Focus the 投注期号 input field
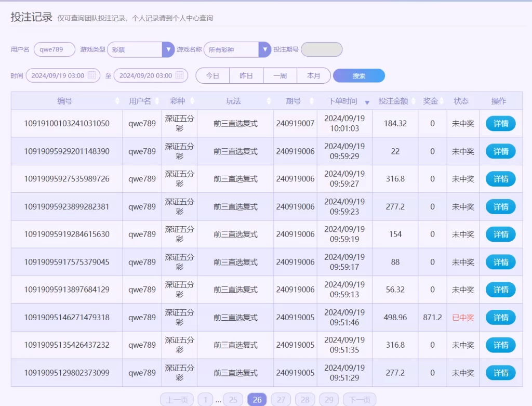Viewport: 532px width, 406px height. tap(322, 49)
